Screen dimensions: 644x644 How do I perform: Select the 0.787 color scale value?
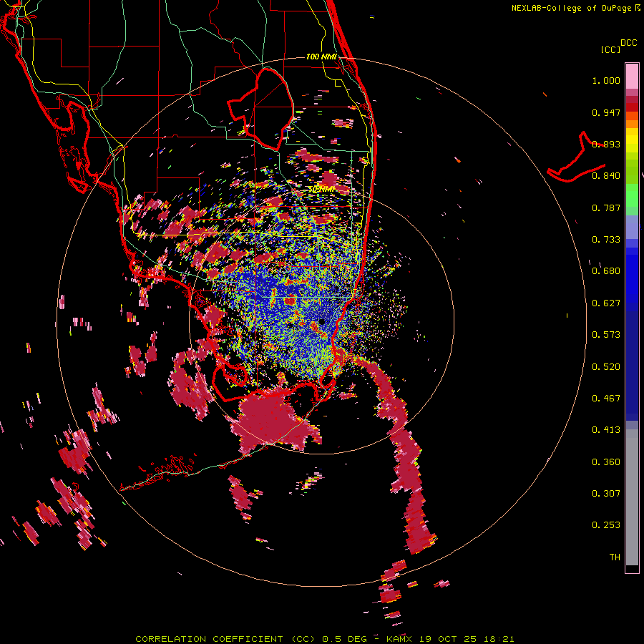pyautogui.click(x=606, y=208)
